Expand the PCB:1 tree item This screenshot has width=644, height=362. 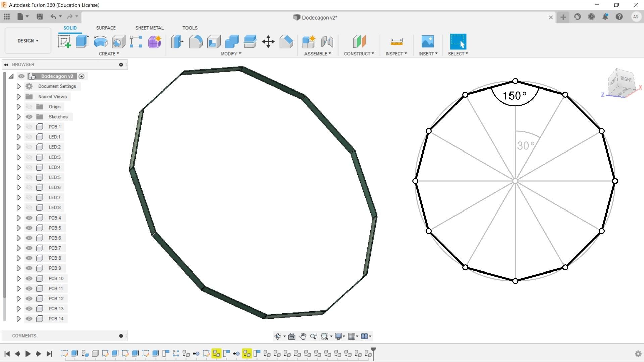click(18, 127)
